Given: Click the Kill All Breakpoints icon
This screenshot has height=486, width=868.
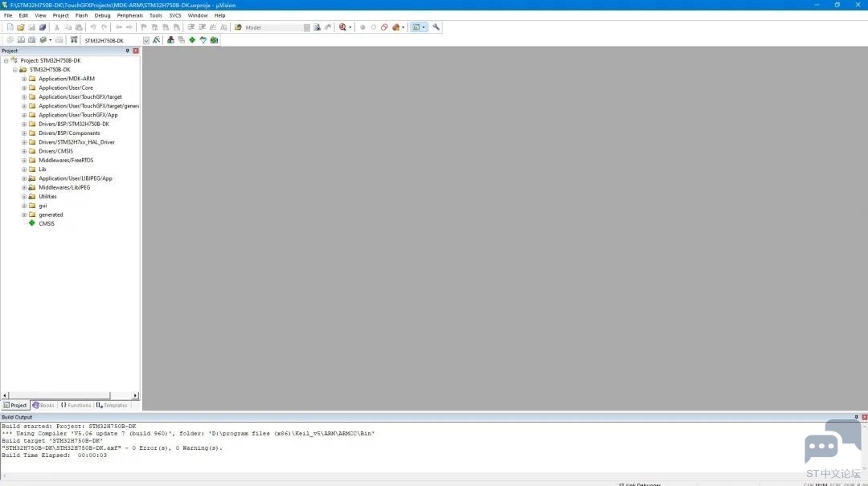Looking at the screenshot, I should [x=395, y=27].
